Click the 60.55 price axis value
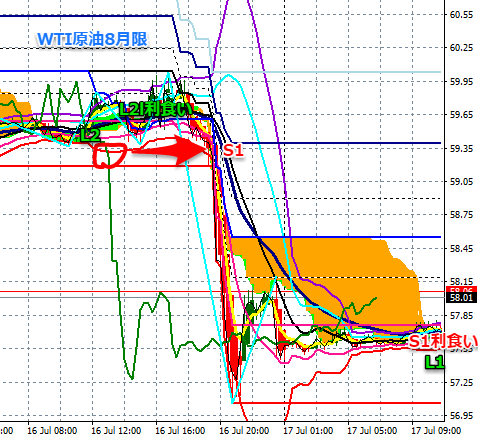The height and width of the screenshot is (438, 478). coord(461,15)
